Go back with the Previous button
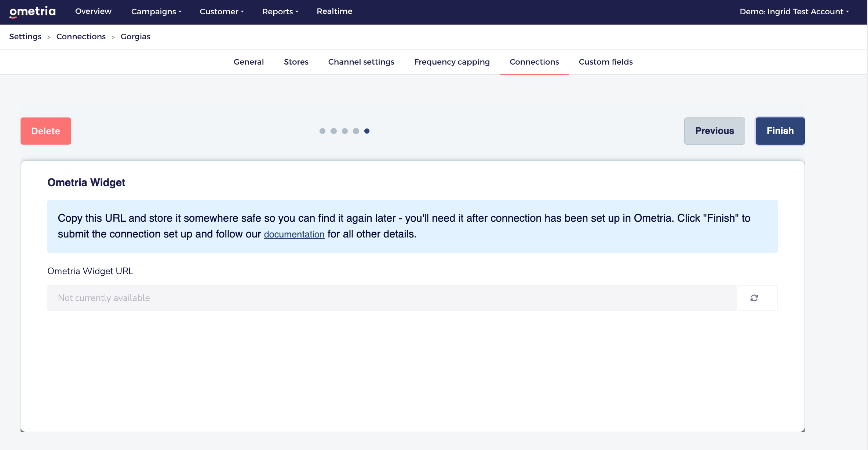The image size is (868, 450). point(715,131)
